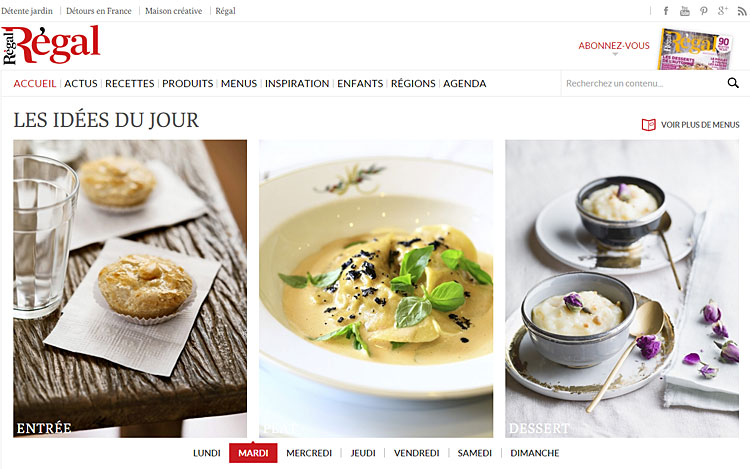Click the Régal logo
Image resolution: width=750 pixels, height=469 pixels.
pos(51,45)
